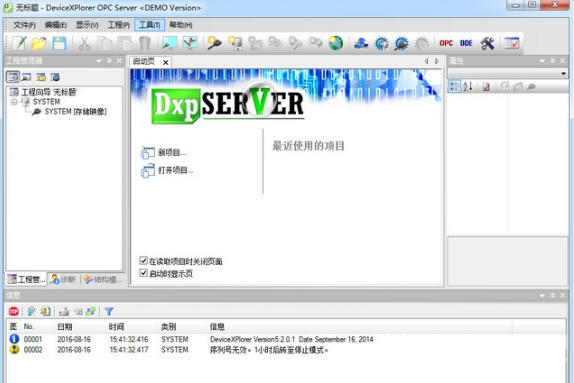
Task: Collapse the SYSTEM tree node
Action: tap(14, 102)
